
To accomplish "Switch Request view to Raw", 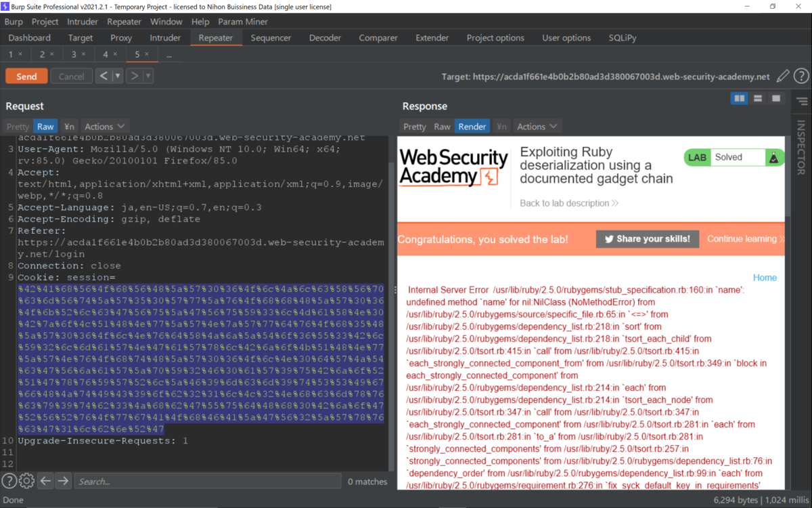I will [x=46, y=127].
